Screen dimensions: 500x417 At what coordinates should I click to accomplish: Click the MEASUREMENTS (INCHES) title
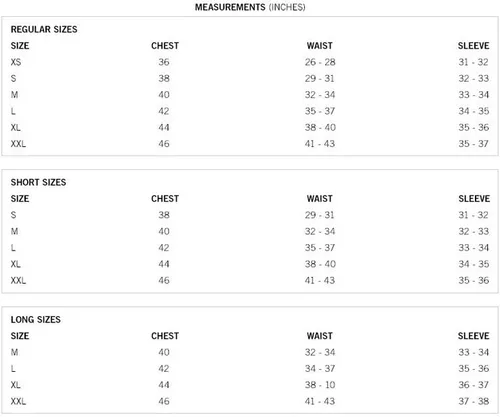(x=250, y=7)
